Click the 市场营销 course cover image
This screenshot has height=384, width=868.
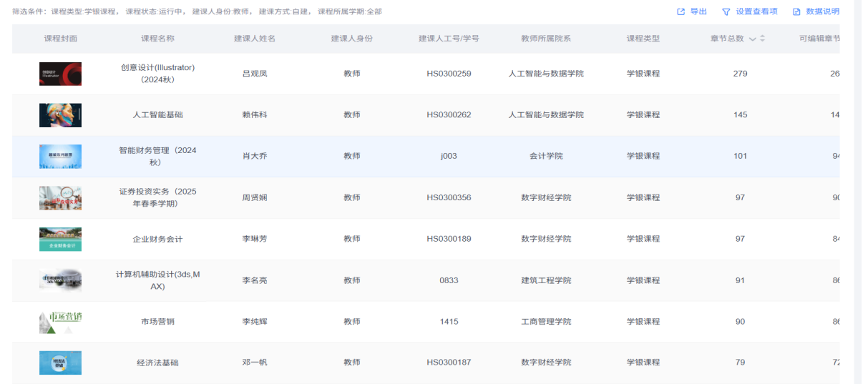click(x=60, y=322)
